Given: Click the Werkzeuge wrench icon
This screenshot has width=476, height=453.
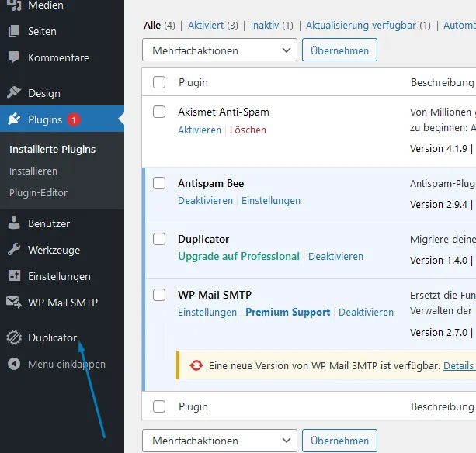Looking at the screenshot, I should click(14, 249).
